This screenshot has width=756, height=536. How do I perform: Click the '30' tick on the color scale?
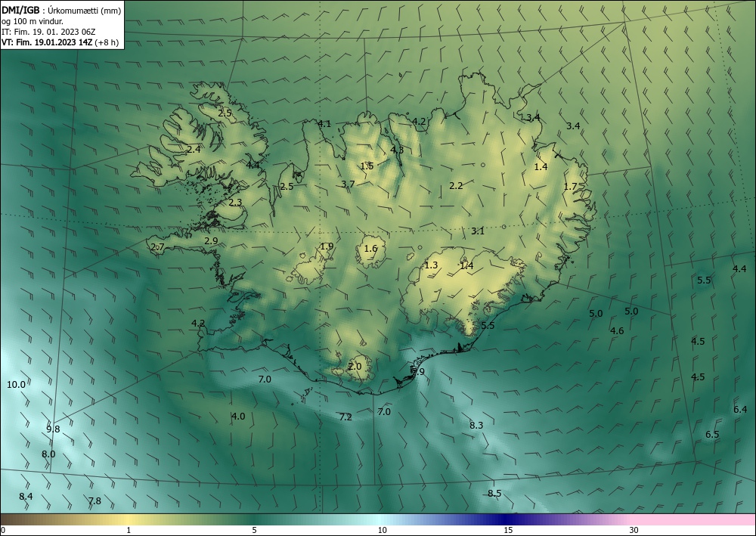point(634,531)
